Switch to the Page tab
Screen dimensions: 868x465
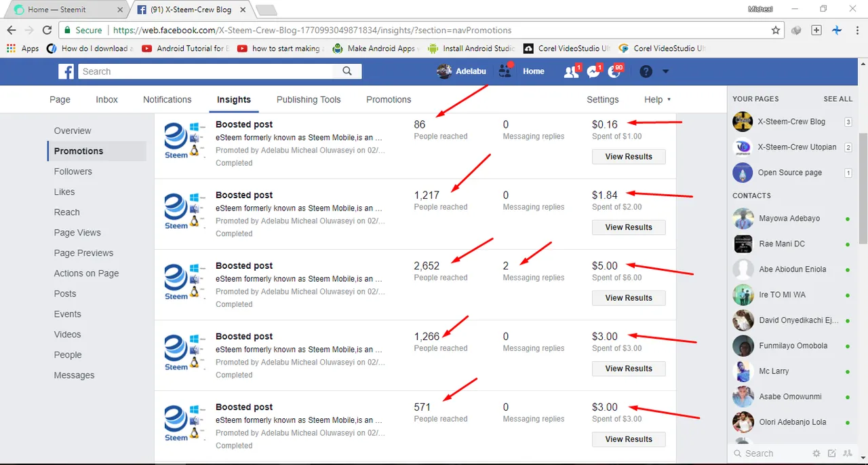60,99
